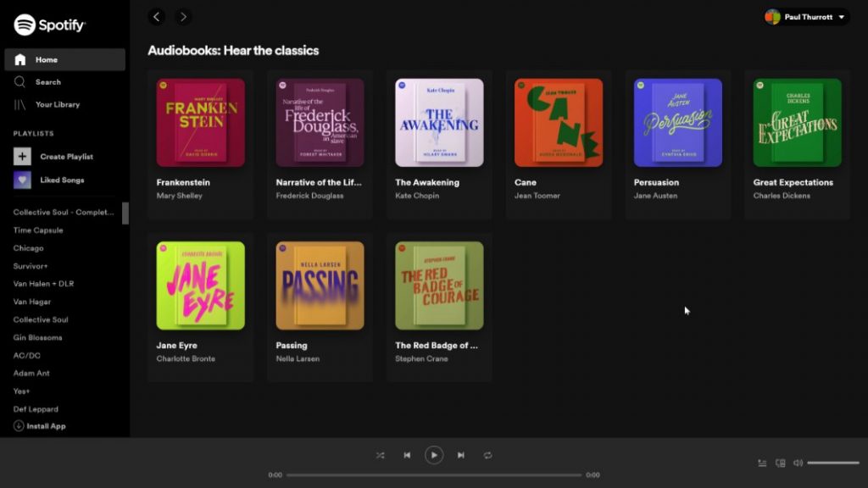Open the play queue
This screenshot has height=488, width=868.
761,463
